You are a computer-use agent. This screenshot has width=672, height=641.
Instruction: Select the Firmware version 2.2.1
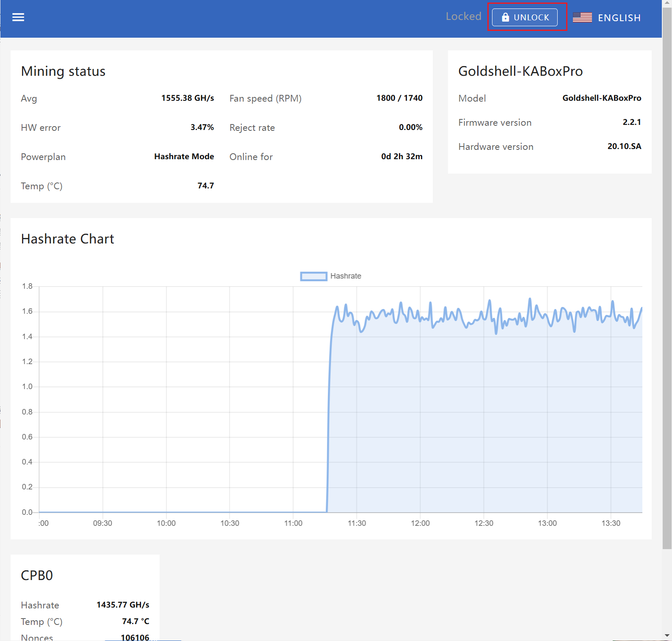click(x=632, y=122)
